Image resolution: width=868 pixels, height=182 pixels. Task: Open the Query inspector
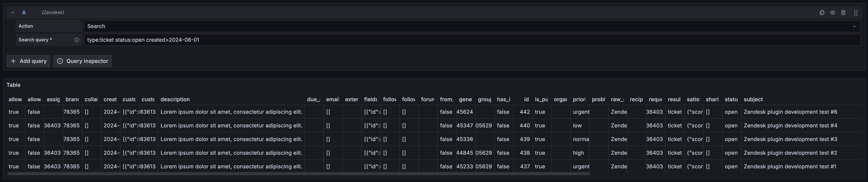pos(82,61)
